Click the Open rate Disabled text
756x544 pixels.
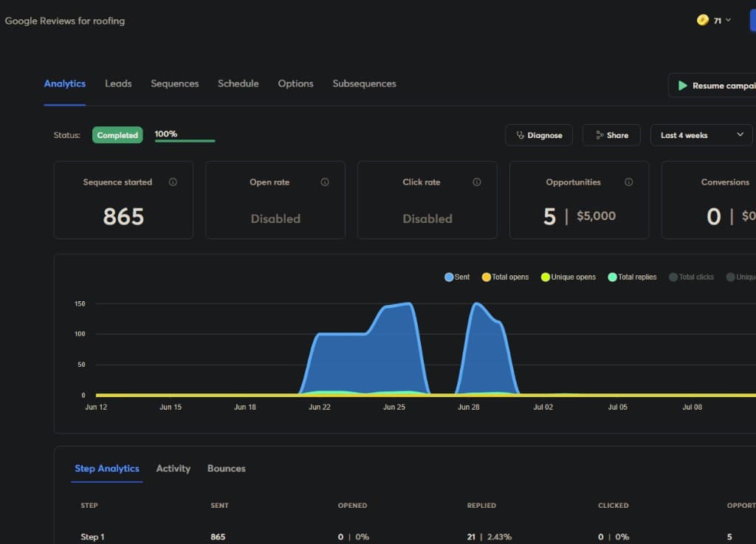click(275, 218)
